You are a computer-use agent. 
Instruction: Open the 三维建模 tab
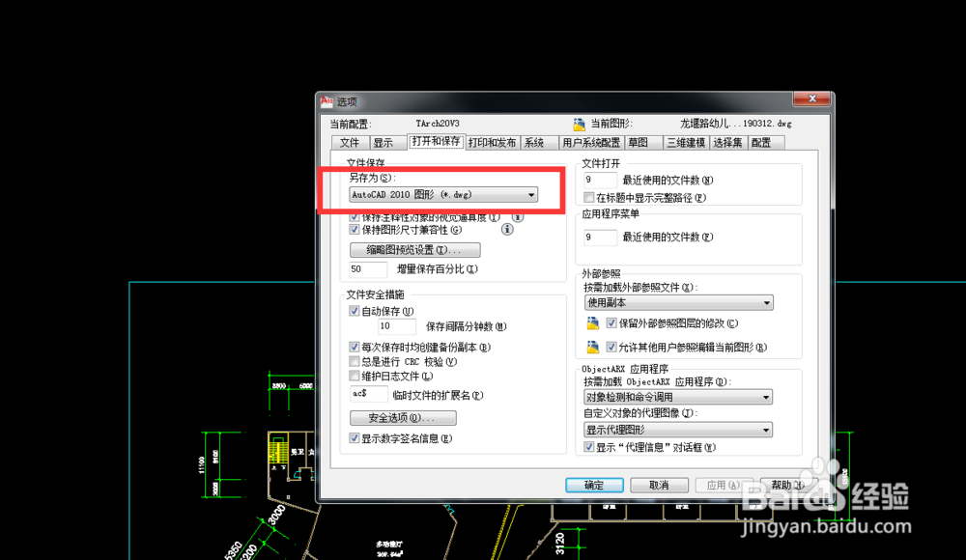click(x=686, y=143)
